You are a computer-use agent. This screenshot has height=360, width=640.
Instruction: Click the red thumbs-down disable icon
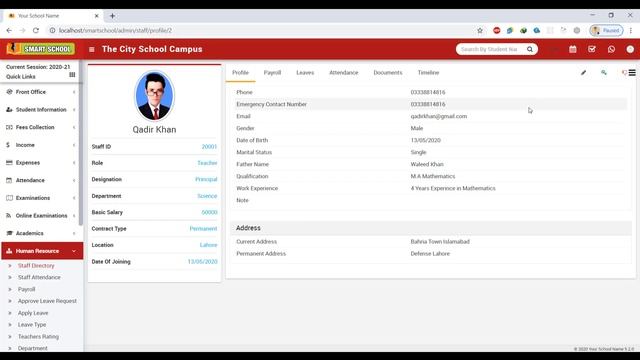pyautogui.click(x=624, y=73)
